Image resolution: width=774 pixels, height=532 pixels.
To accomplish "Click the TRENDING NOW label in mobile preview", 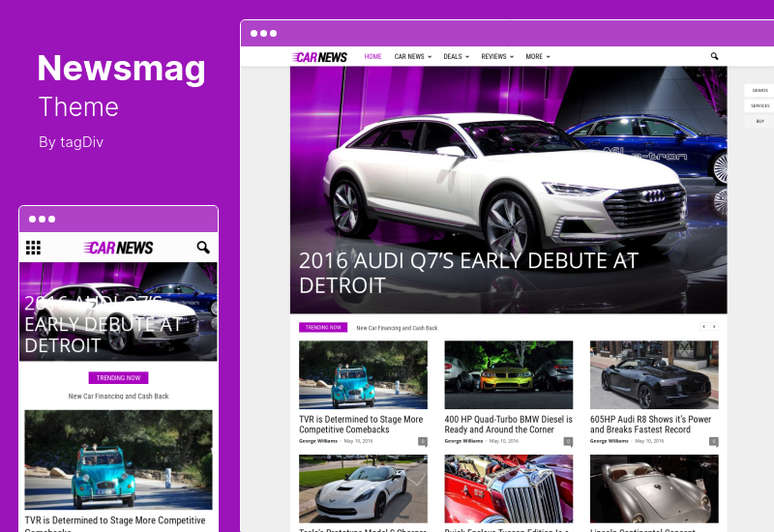I will click(x=118, y=377).
